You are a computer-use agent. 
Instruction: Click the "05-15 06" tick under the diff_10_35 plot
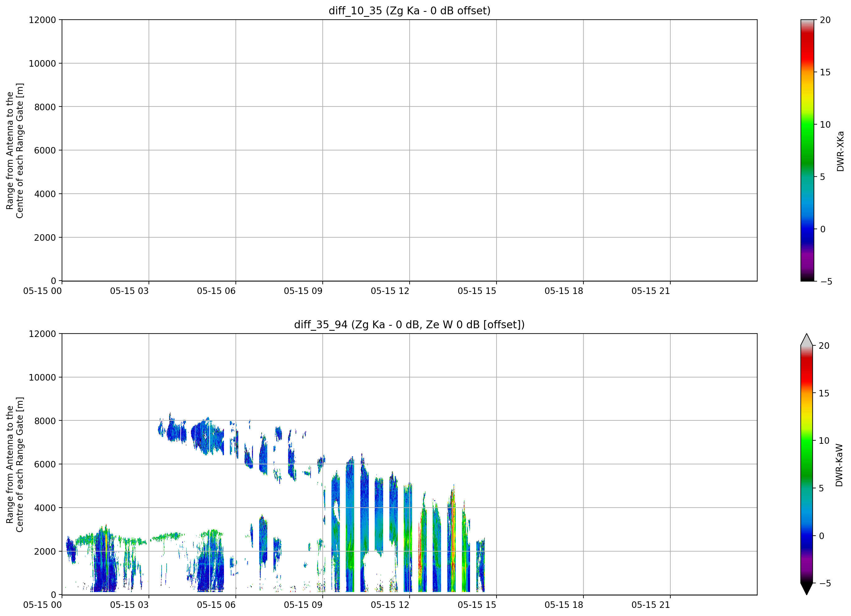click(216, 291)
